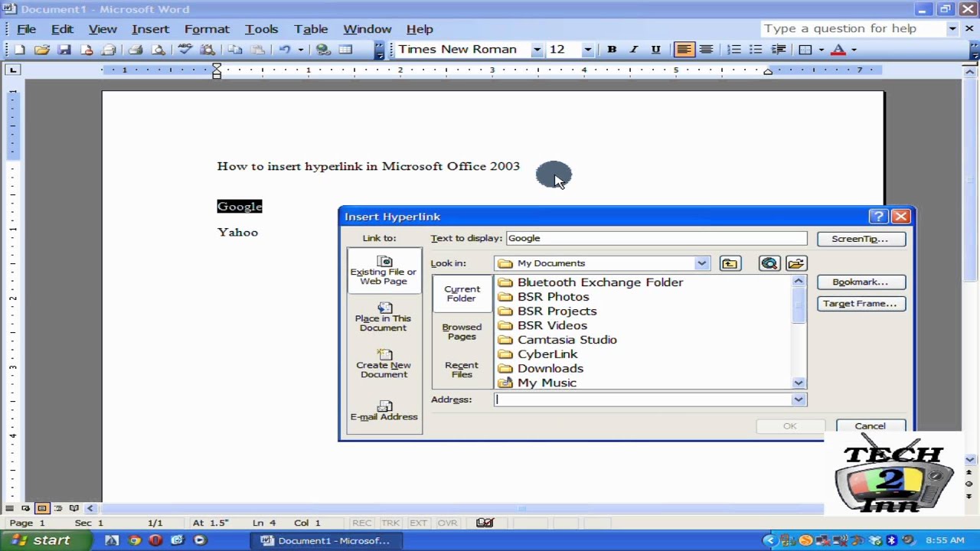Click Cancel in Insert Hyperlink dialog
Viewport: 980px width, 551px height.
(x=870, y=426)
